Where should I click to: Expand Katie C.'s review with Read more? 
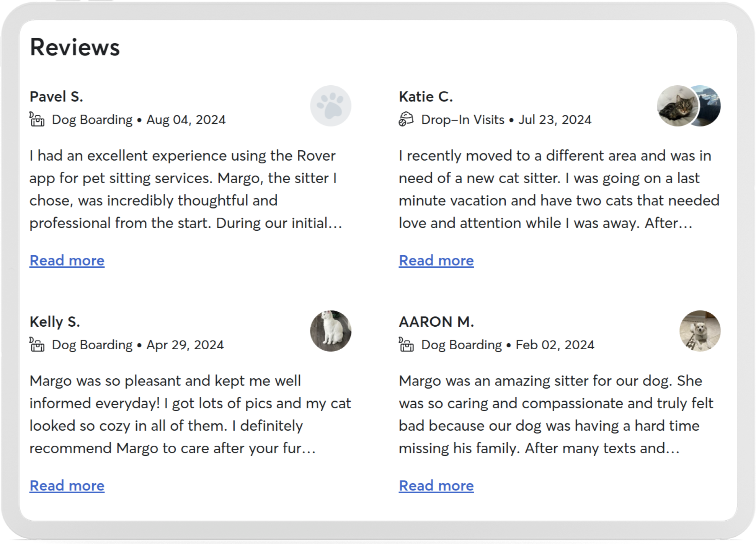click(x=436, y=261)
